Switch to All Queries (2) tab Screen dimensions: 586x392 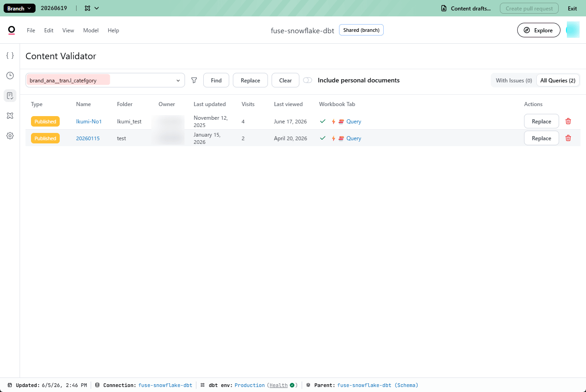coord(558,81)
